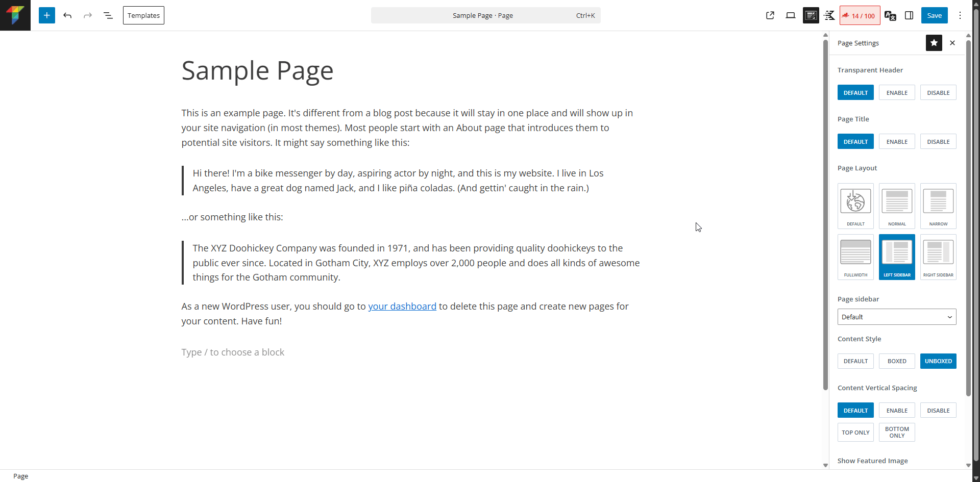This screenshot has width=980, height=482.
Task: Click Page in the bottom breadcrumb
Action: coord(21,476)
